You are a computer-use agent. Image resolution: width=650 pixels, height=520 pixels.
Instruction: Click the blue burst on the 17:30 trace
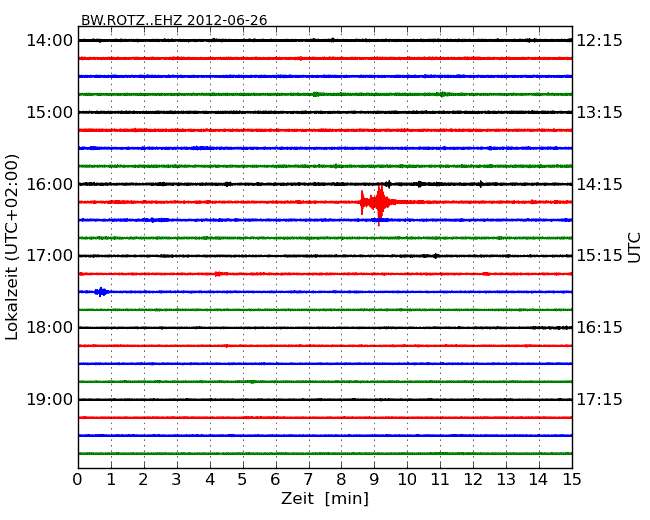[x=101, y=292]
